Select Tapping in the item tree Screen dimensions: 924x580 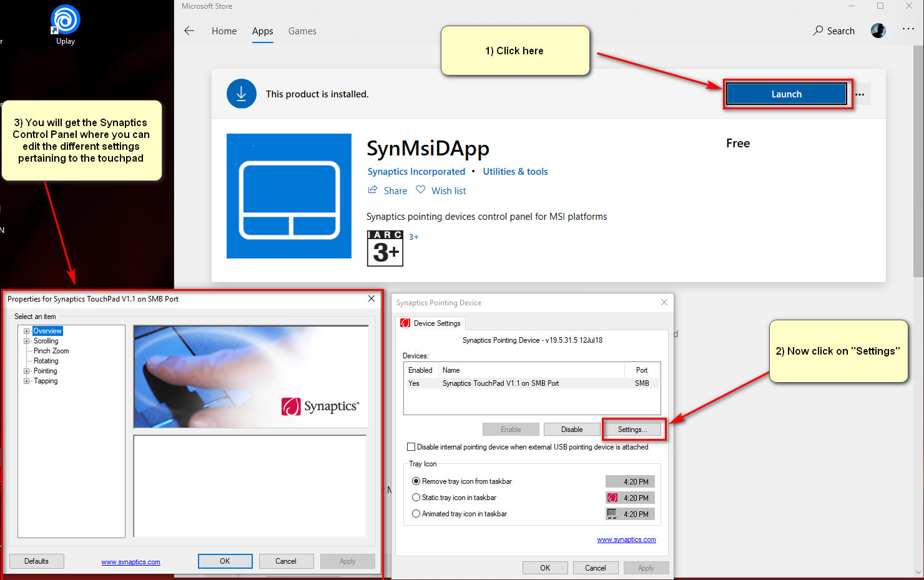tap(46, 381)
